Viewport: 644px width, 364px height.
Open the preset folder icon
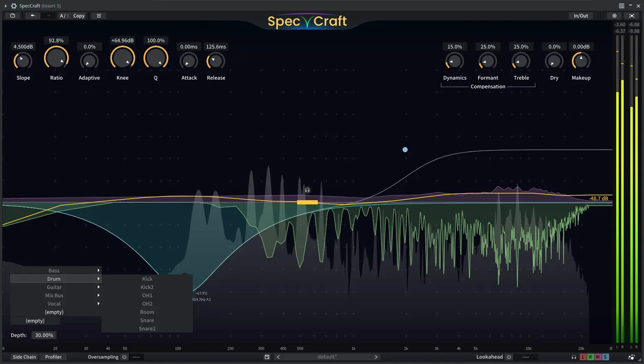(12, 16)
